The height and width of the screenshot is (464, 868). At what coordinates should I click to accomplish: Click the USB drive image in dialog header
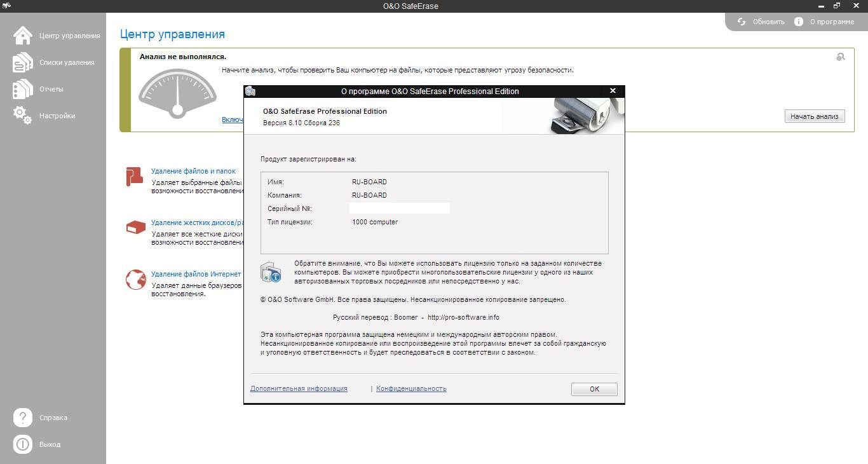(587, 116)
